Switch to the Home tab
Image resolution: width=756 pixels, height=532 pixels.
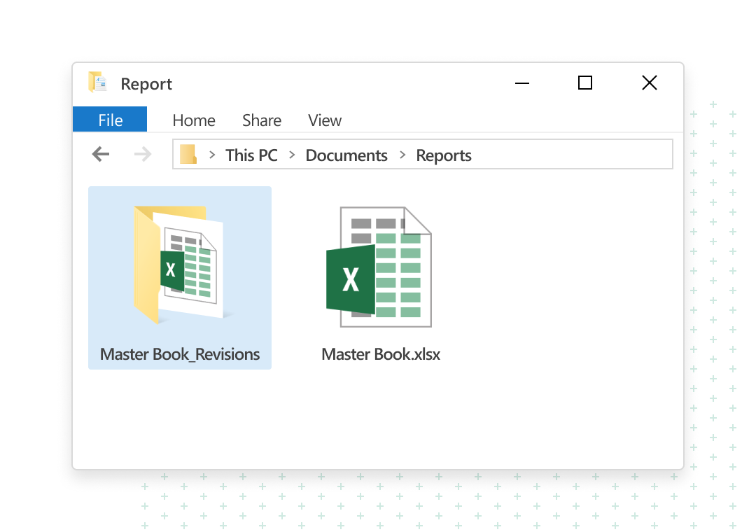tap(193, 120)
